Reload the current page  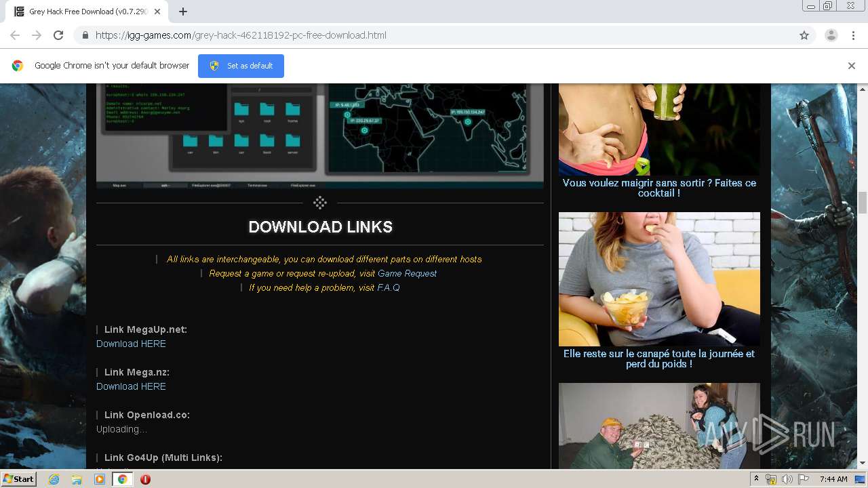pos(58,35)
